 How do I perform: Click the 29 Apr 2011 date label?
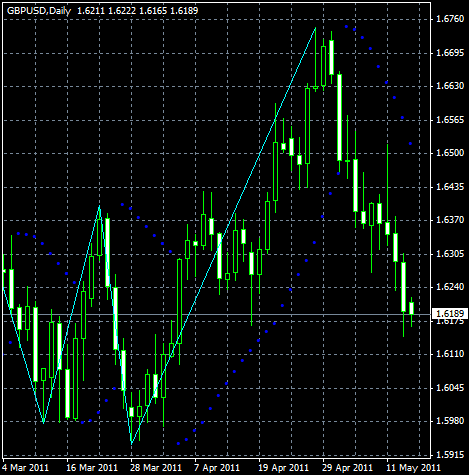[348, 468]
